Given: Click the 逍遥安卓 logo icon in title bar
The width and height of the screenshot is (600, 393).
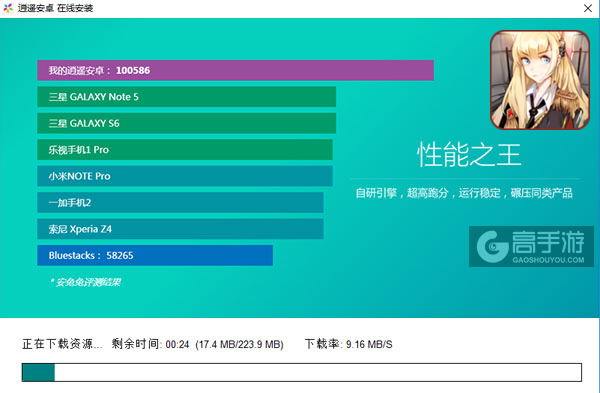Looking at the screenshot, I should (x=8, y=8).
